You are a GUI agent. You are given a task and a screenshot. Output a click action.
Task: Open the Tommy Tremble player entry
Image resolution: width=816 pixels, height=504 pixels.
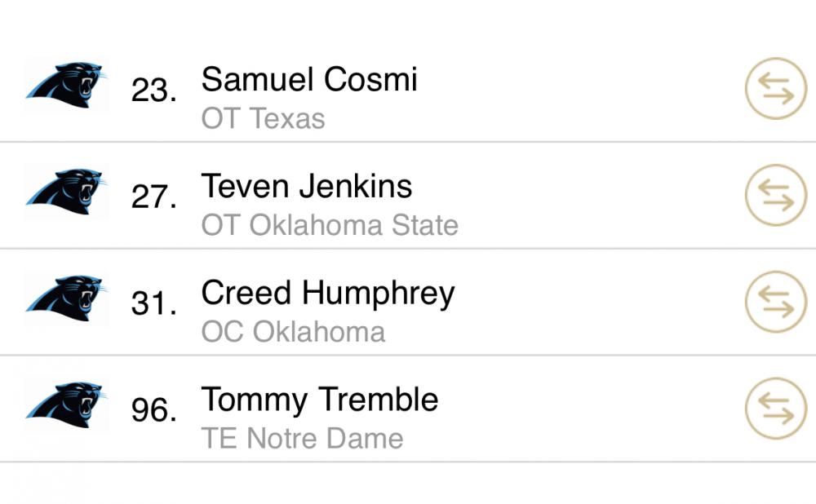(x=320, y=400)
